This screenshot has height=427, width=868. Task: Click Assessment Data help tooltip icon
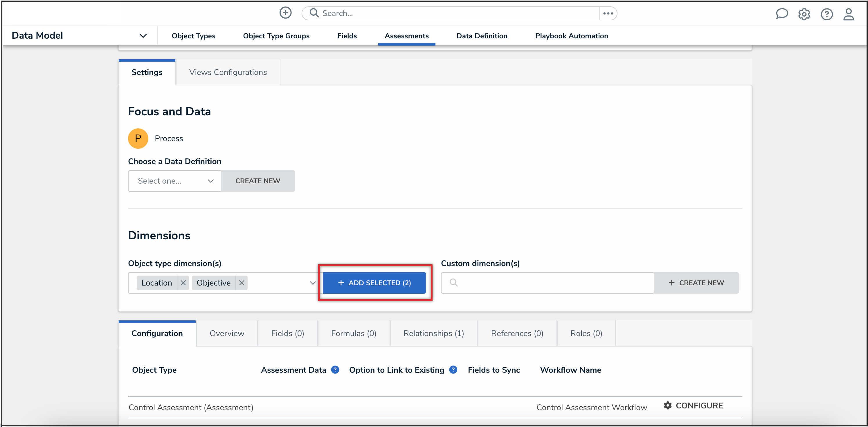[x=335, y=370]
